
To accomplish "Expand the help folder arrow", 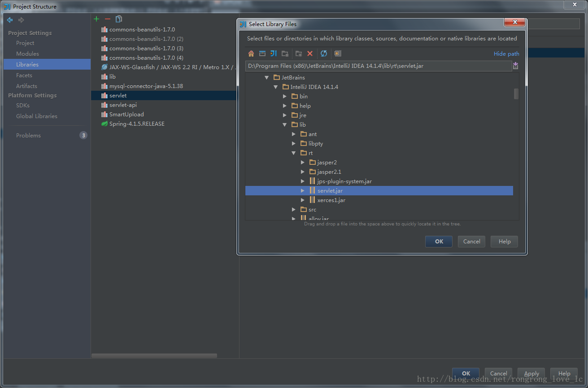I will (x=285, y=106).
